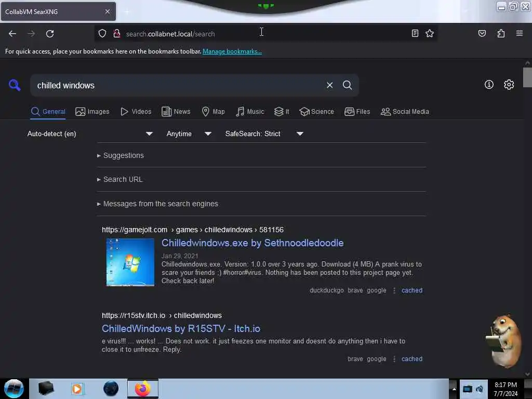532x399 pixels.
Task: Open a new tab with the plus button
Action: 127,12
